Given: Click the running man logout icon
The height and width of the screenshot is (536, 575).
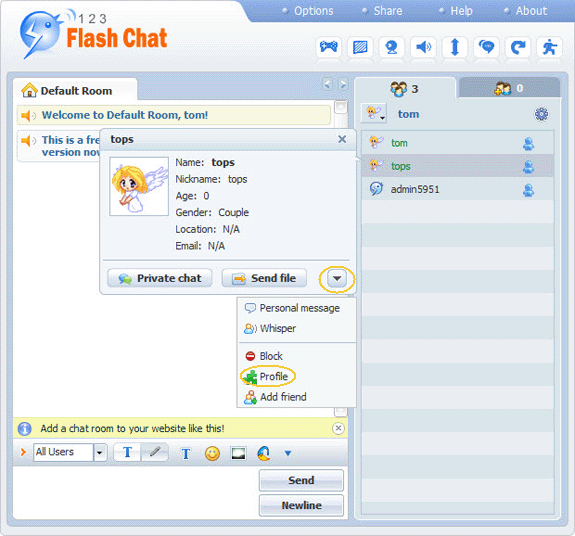Looking at the screenshot, I should coord(549,47).
